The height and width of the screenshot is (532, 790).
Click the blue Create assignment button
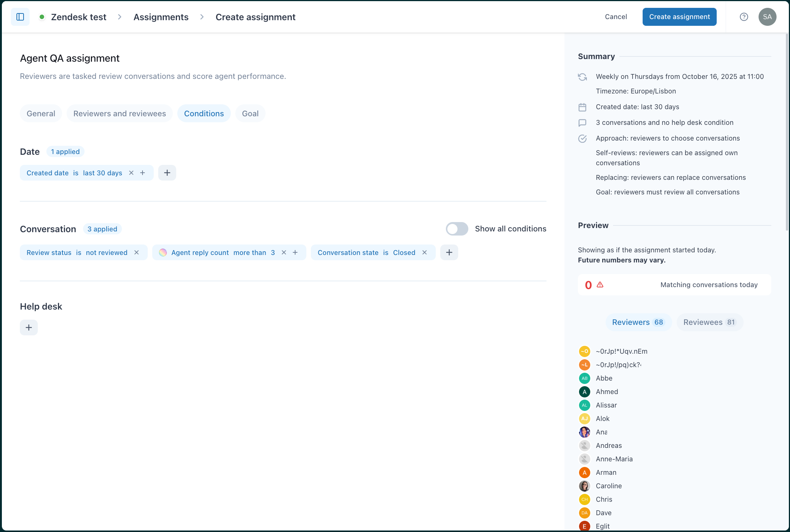(x=679, y=17)
